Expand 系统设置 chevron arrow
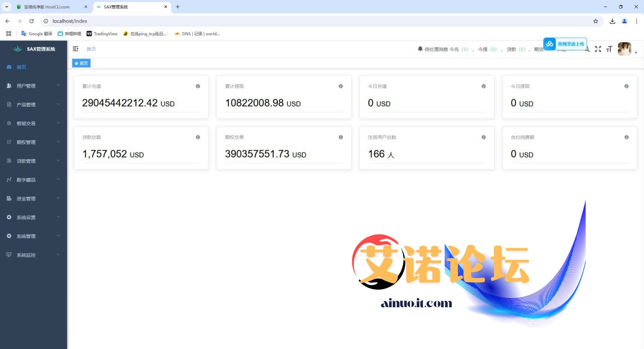Screen dimensions: 644x349 58,217
